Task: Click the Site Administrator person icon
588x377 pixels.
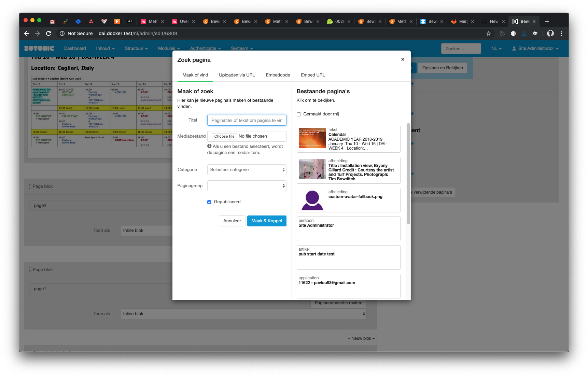Action: click(x=514, y=48)
